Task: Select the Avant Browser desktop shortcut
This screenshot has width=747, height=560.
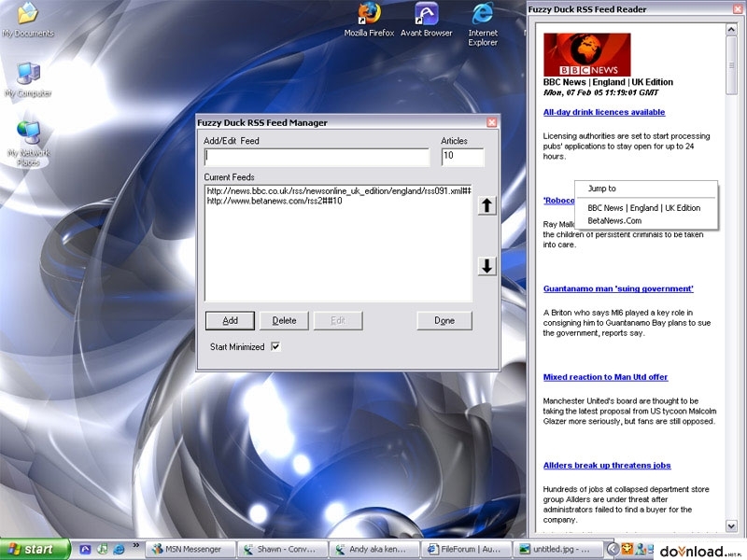Action: coord(427,20)
